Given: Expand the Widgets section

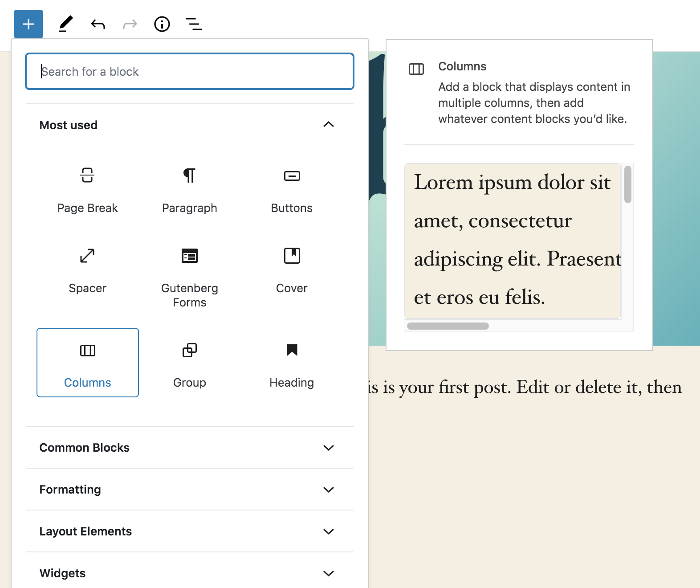Looking at the screenshot, I should (190, 573).
